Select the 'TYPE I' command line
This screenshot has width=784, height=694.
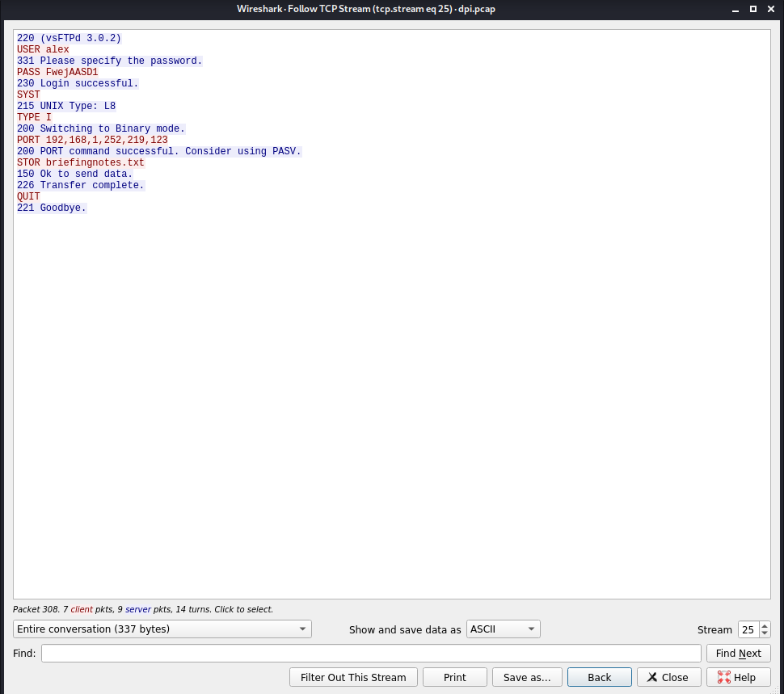pyautogui.click(x=34, y=117)
